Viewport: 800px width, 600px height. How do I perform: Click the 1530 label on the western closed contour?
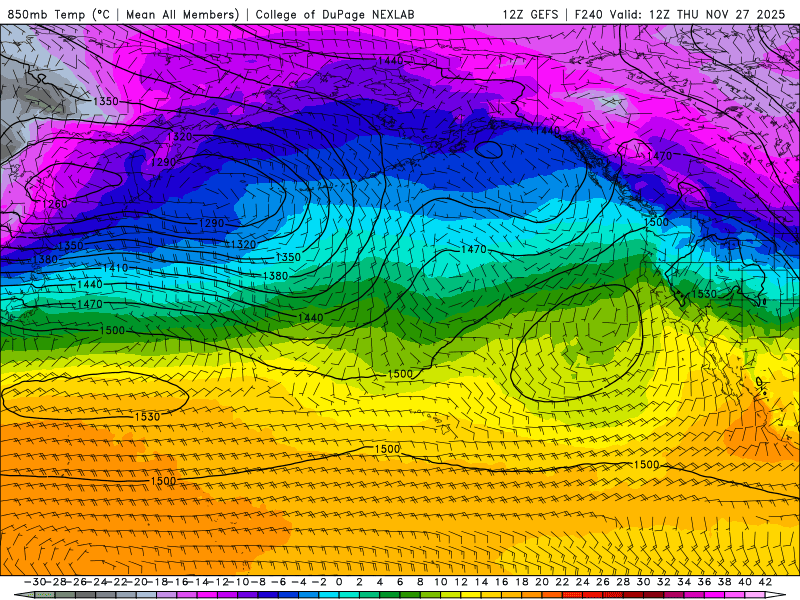tap(147, 417)
